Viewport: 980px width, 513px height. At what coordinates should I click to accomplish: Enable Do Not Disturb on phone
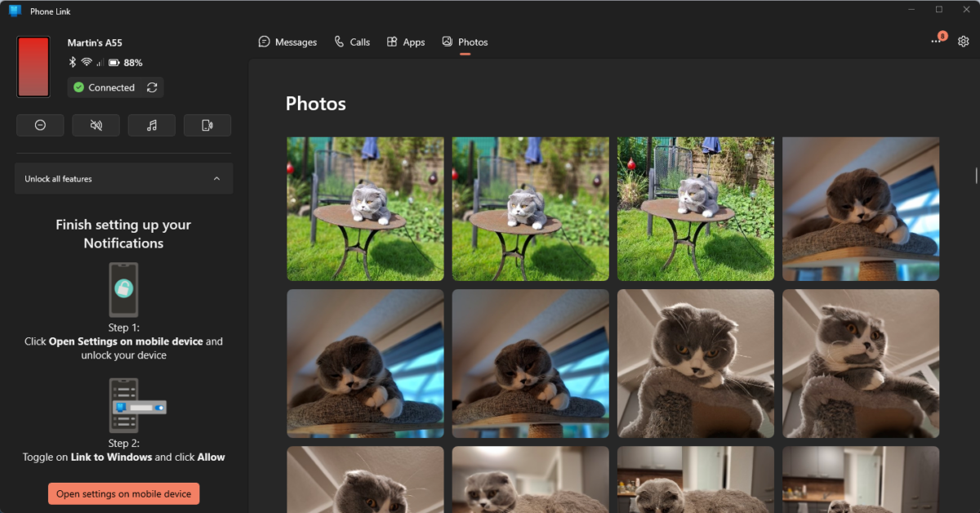point(40,125)
